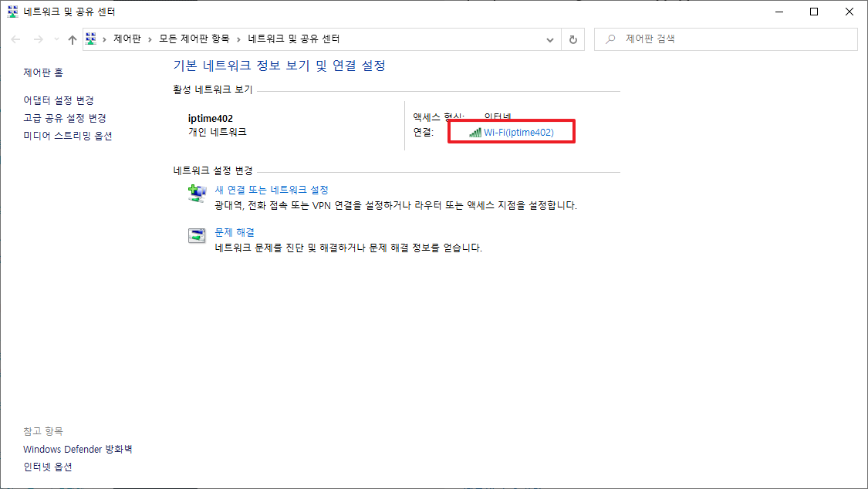Go up one level with up arrow
Viewport: 868px width, 489px height.
(73, 39)
